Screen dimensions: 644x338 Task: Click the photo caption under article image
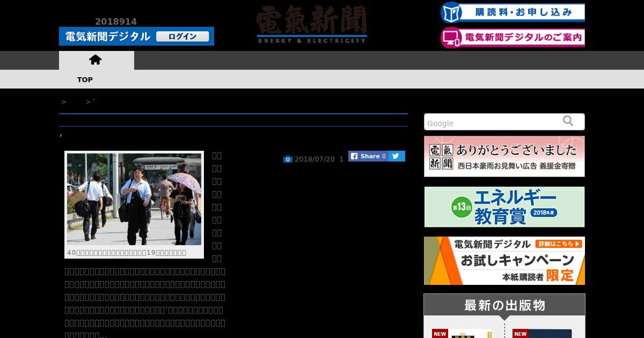(127, 252)
